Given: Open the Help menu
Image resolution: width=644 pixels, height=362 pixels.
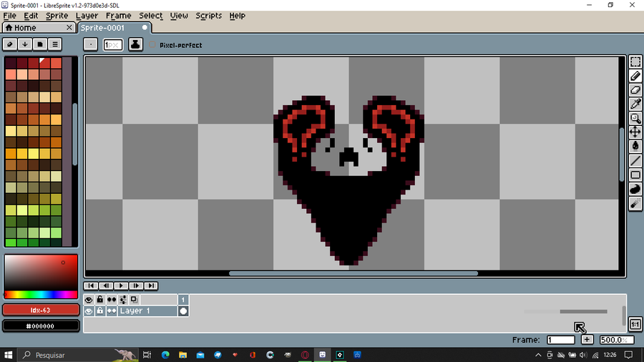Looking at the screenshot, I should pos(237,16).
